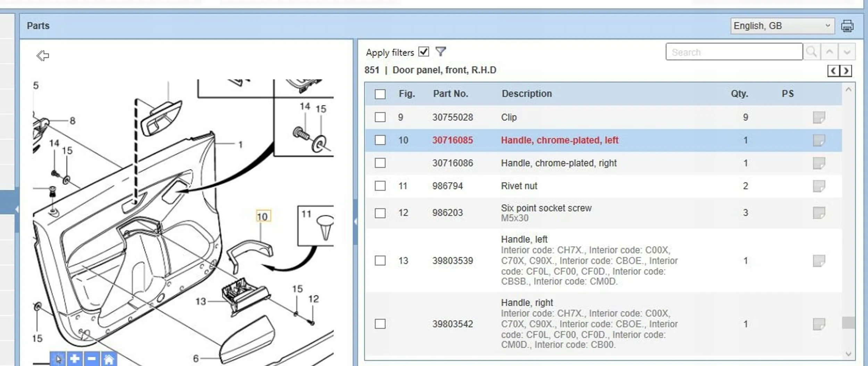Open note icon for Handle, chrome-plated, right

819,163
